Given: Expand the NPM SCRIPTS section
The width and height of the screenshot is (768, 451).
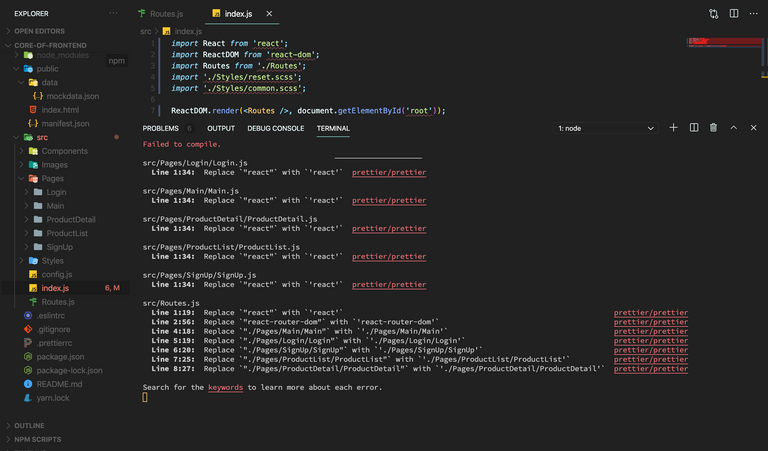Looking at the screenshot, I should (38, 439).
